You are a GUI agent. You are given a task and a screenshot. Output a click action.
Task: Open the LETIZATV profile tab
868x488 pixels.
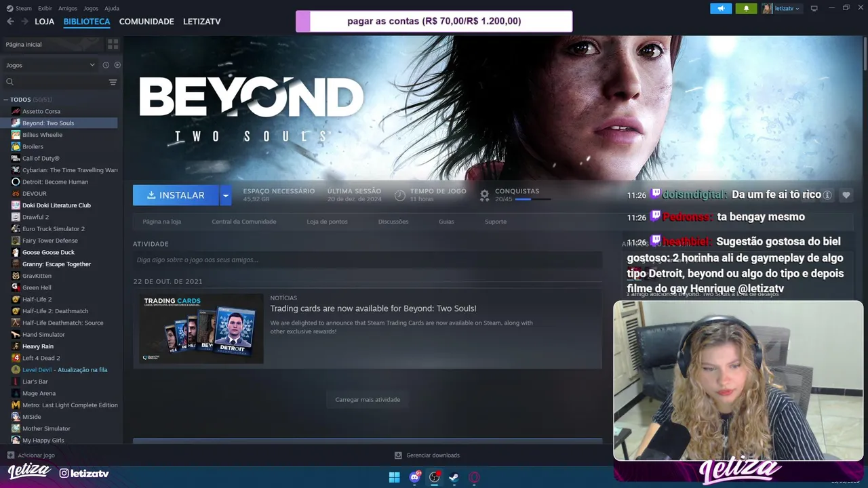[202, 22]
